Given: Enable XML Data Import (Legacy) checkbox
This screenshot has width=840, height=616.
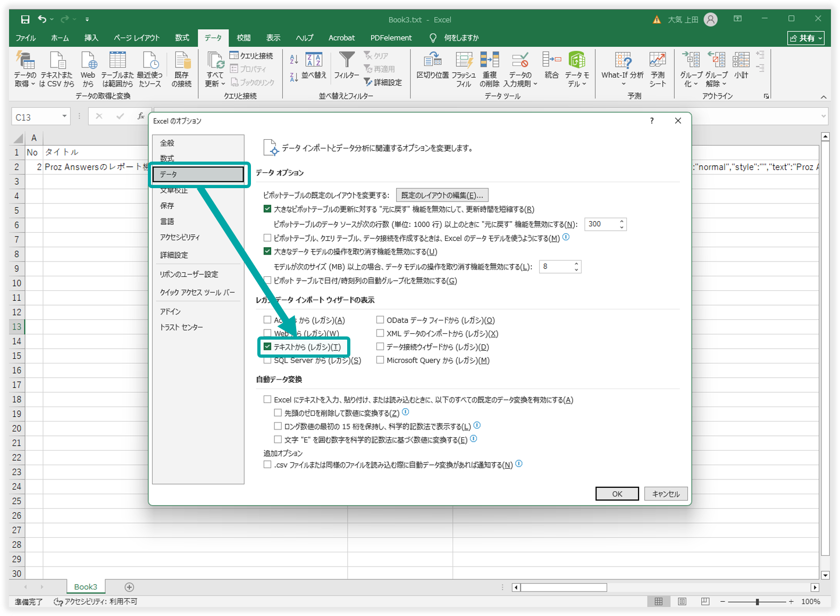Looking at the screenshot, I should point(380,333).
